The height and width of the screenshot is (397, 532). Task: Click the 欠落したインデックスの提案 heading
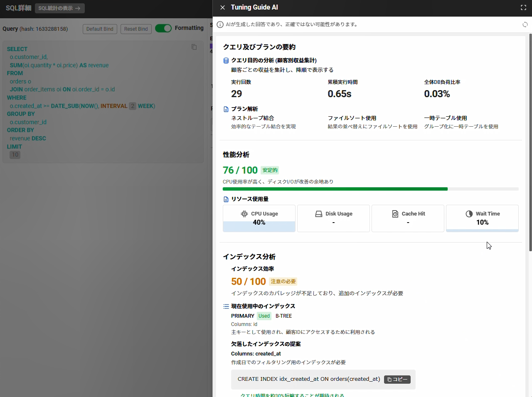coord(266,344)
